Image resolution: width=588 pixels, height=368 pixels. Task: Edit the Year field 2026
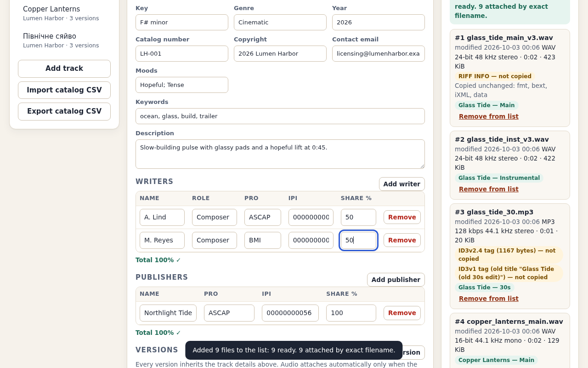click(x=379, y=22)
